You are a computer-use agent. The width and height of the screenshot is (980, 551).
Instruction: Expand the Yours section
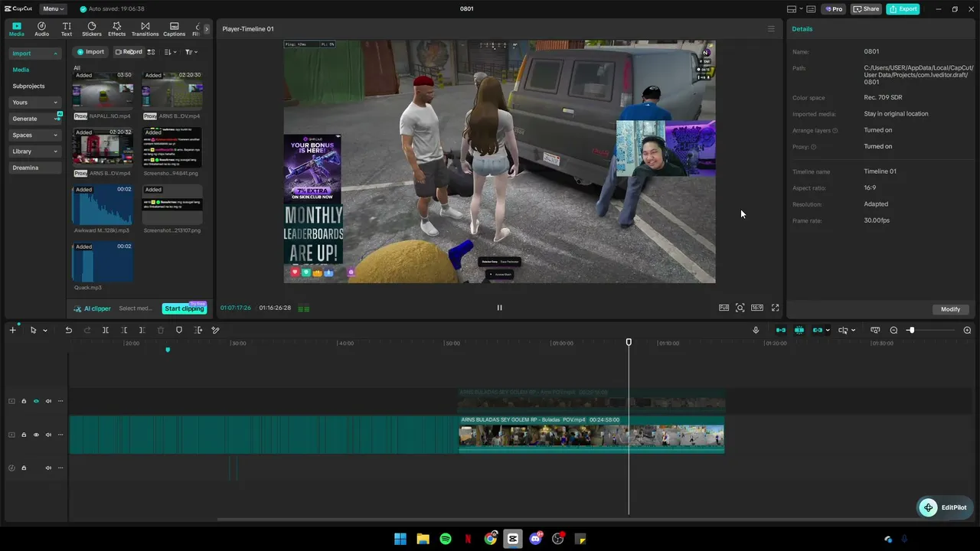point(34,103)
